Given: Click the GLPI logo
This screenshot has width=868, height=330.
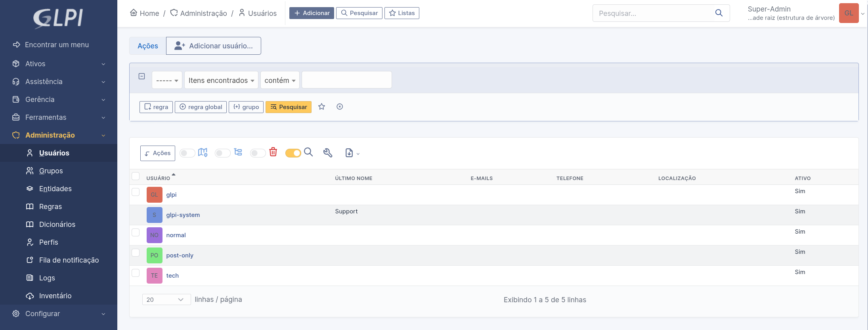Looking at the screenshot, I should 58,18.
